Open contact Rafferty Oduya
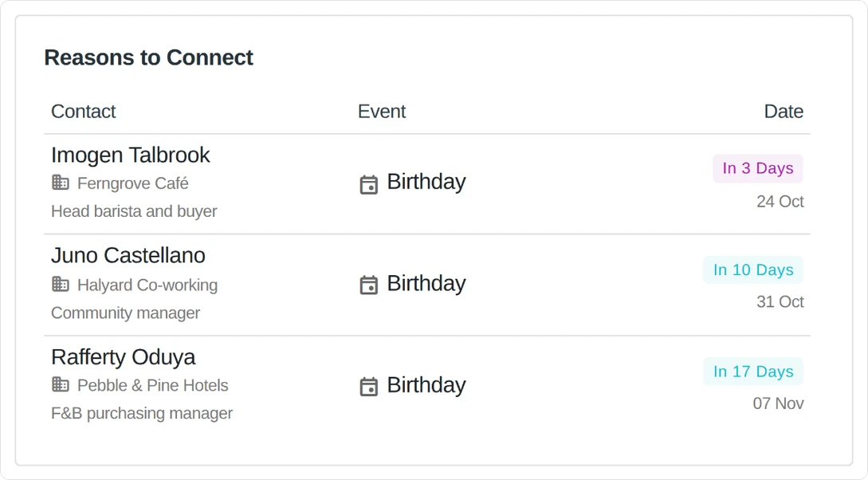868x480 pixels. tap(123, 357)
